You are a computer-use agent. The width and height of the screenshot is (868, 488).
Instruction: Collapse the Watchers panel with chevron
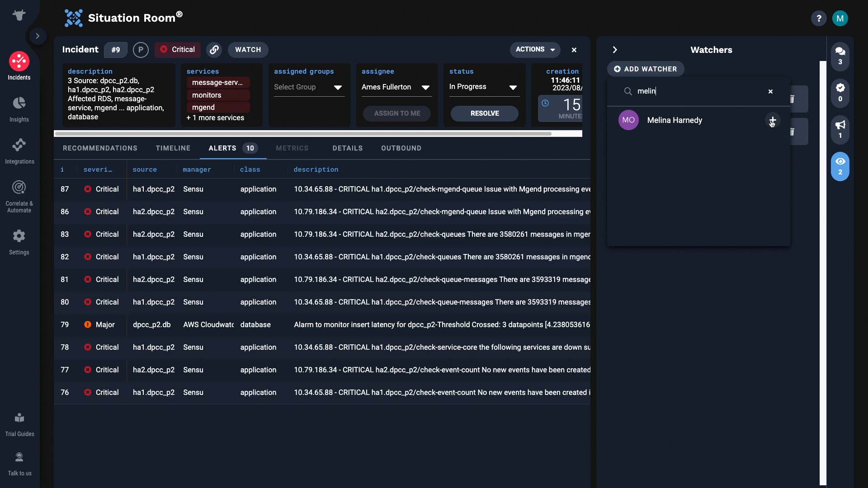pyautogui.click(x=614, y=50)
